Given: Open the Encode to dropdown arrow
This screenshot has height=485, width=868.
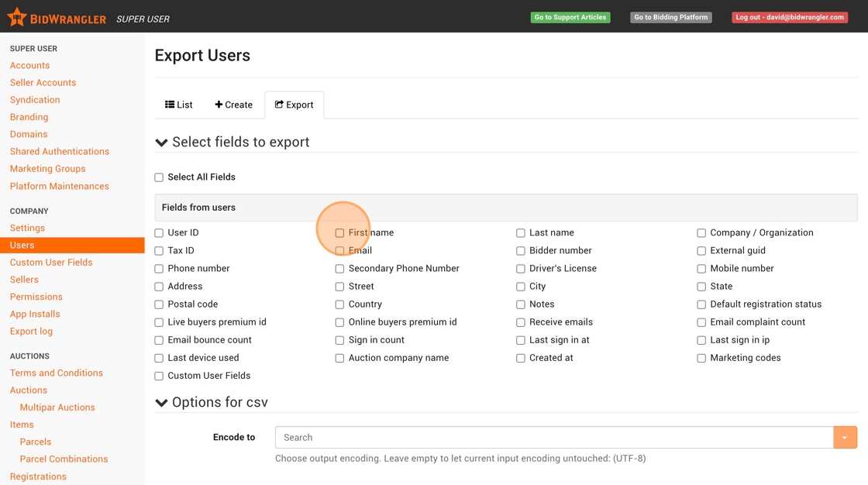Looking at the screenshot, I should click(845, 438).
